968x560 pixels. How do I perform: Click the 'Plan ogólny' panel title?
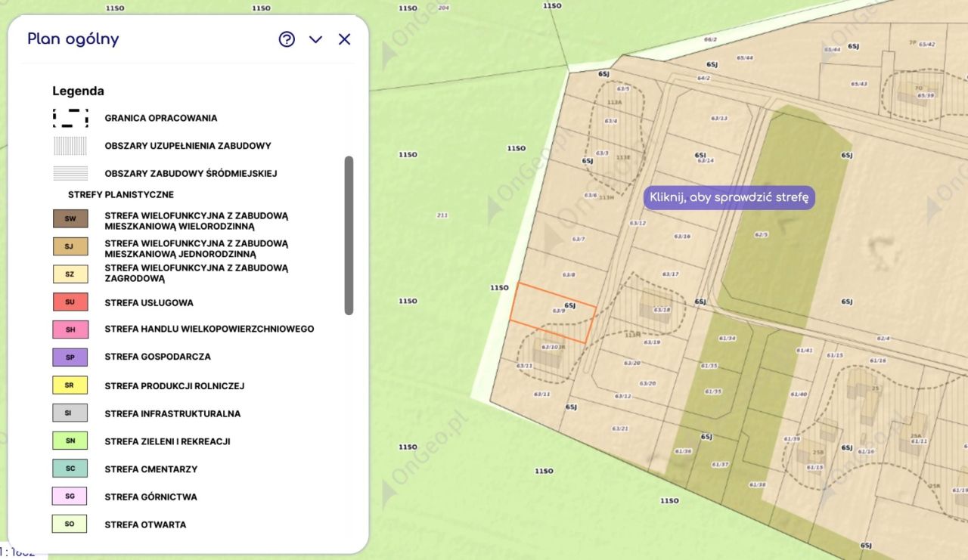73,39
